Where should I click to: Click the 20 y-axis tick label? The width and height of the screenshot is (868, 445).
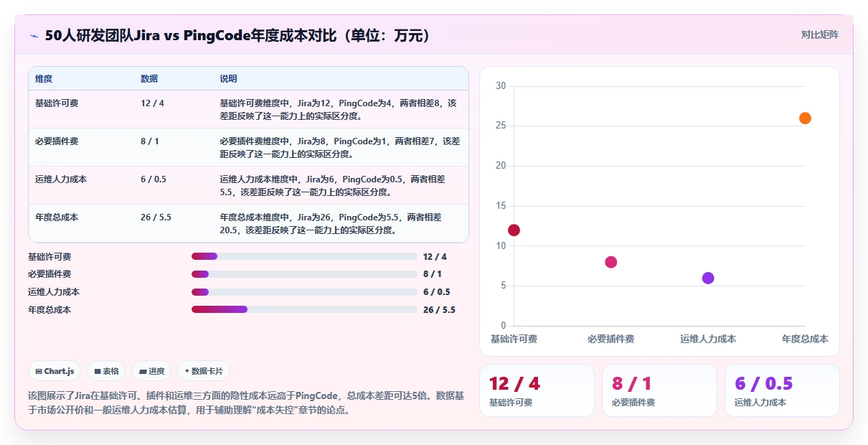[x=501, y=166]
